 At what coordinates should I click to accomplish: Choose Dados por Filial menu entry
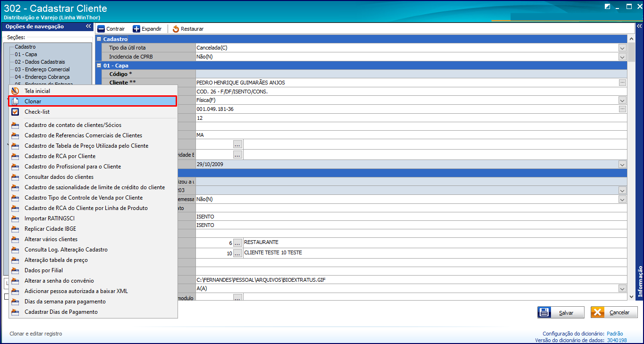pos(93,270)
